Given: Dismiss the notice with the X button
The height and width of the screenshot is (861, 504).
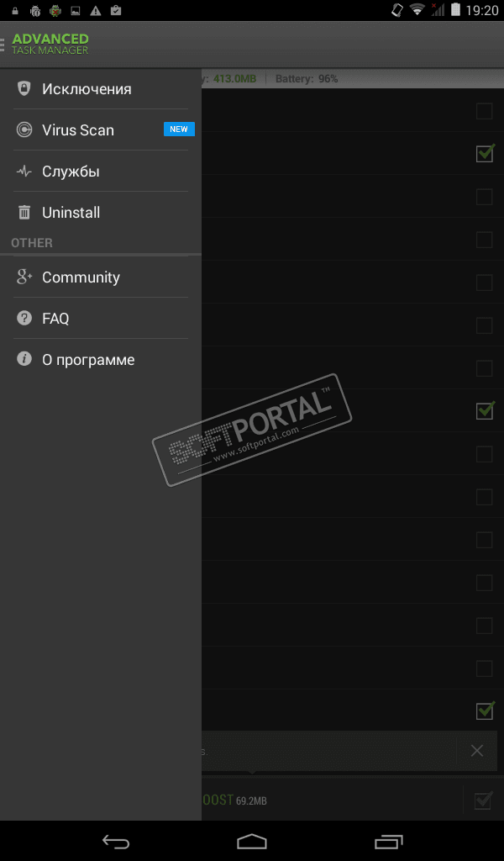Looking at the screenshot, I should [x=476, y=751].
